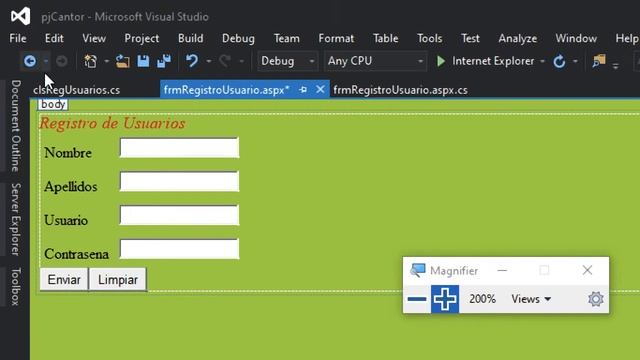Open the Test menu

coord(470,38)
